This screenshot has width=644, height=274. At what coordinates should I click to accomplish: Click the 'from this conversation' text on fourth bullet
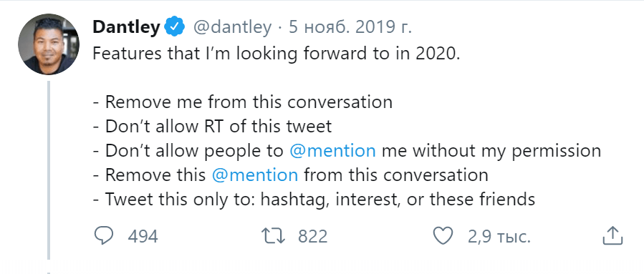pyautogui.click(x=396, y=175)
